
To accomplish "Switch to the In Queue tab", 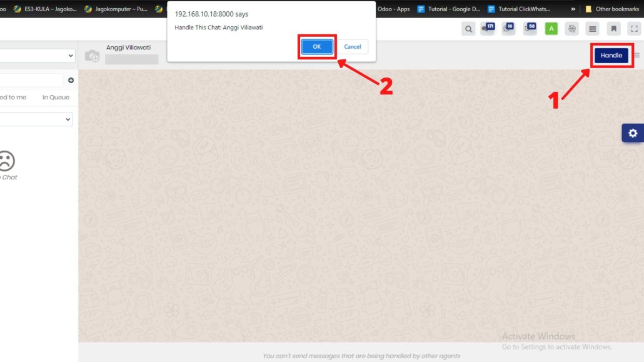I will point(56,98).
